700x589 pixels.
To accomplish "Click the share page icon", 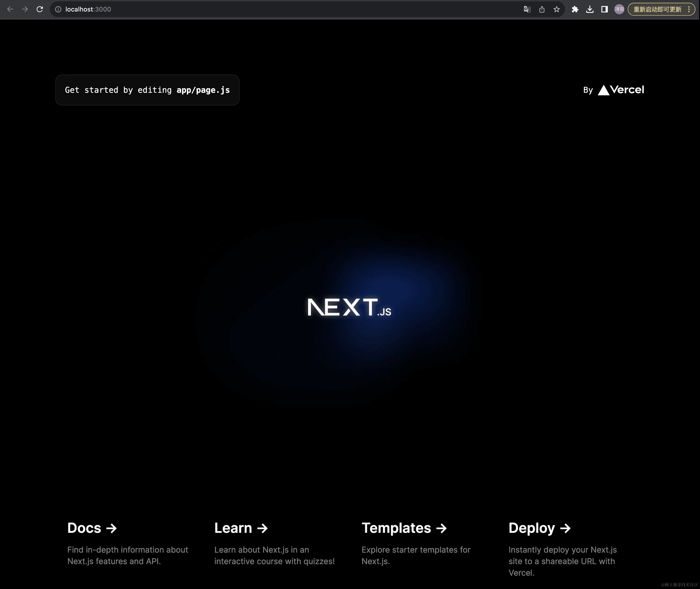I will click(542, 9).
